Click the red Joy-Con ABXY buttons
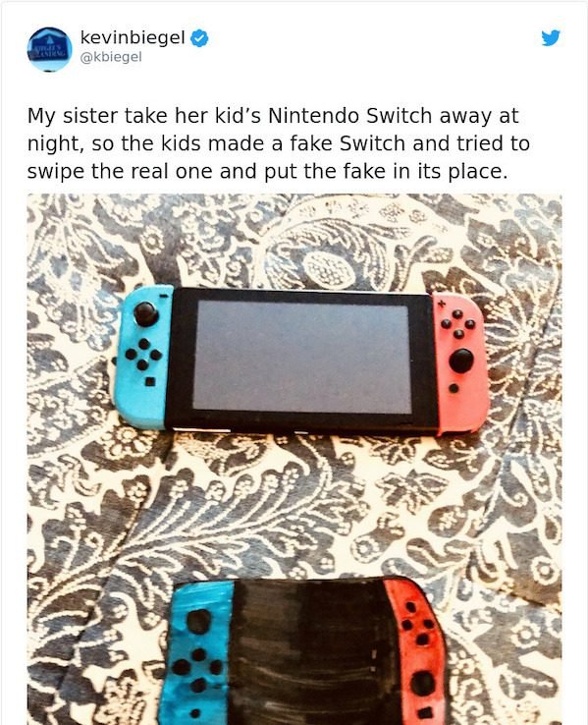Image resolution: width=588 pixels, height=725 pixels. [457, 323]
